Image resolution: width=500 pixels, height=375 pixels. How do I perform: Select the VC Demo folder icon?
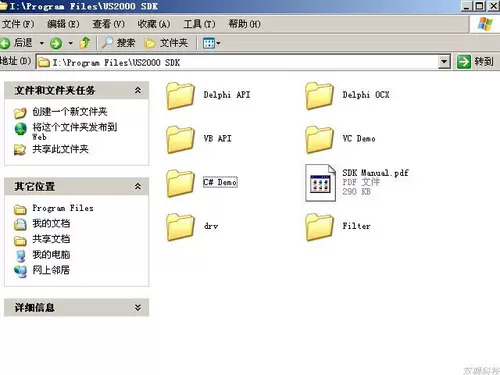[319, 140]
